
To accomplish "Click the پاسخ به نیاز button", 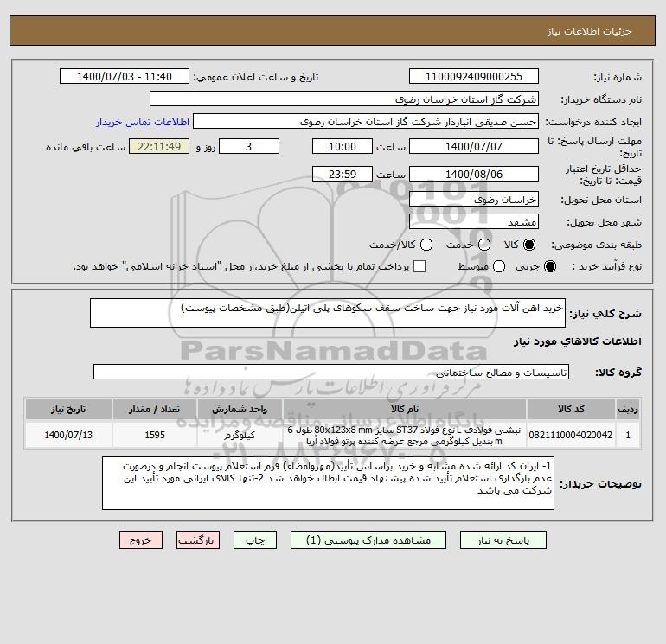I will (x=503, y=540).
